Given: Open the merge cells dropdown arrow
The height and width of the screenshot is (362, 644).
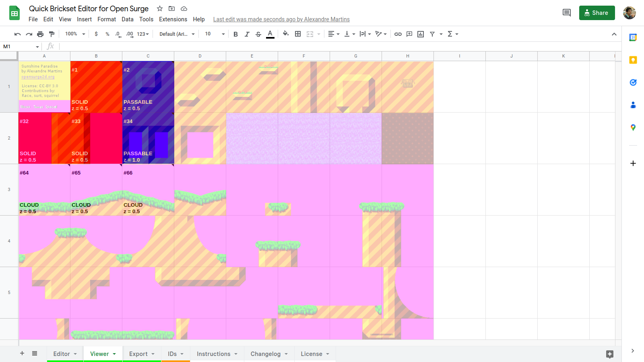Looking at the screenshot, I should (318, 34).
